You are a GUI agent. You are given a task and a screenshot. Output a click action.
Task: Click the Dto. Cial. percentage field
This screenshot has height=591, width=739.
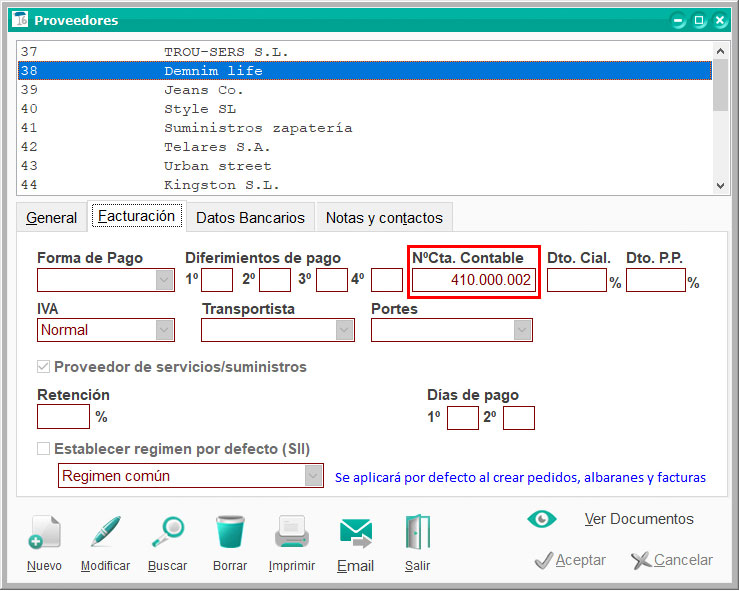576,280
